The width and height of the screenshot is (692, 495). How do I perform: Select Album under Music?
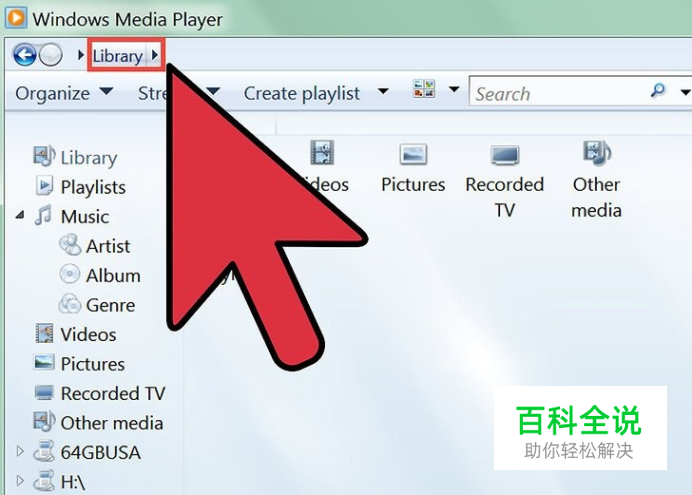[x=113, y=276]
